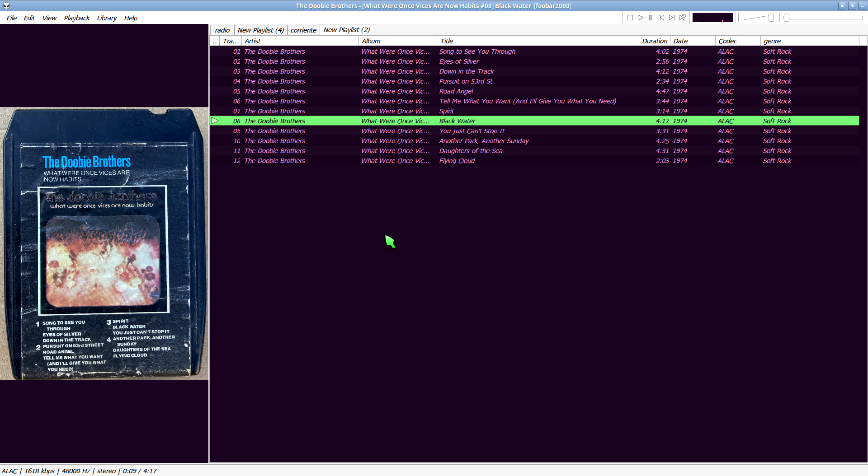
Task: Click Soft Rock genre in Flying Cloud row
Action: [777, 161]
